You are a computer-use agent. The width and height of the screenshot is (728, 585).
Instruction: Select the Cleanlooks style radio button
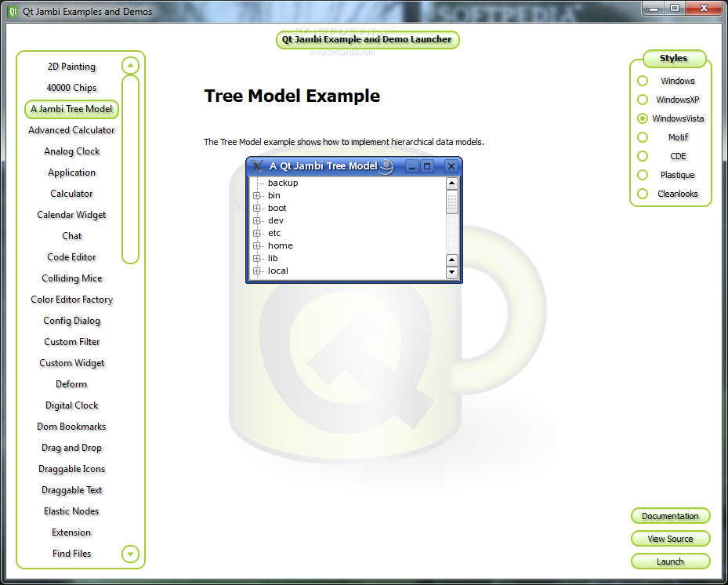pos(643,194)
